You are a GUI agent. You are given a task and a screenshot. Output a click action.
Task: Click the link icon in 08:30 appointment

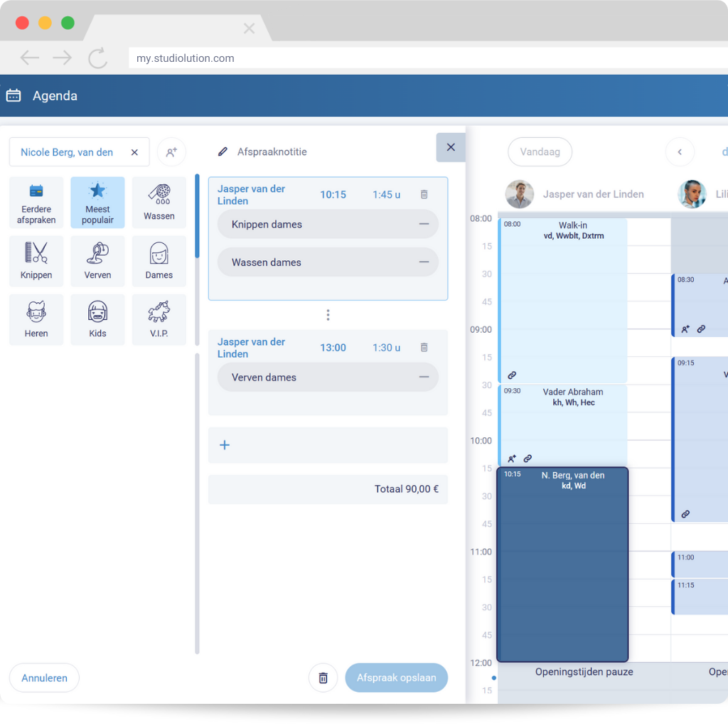701,328
